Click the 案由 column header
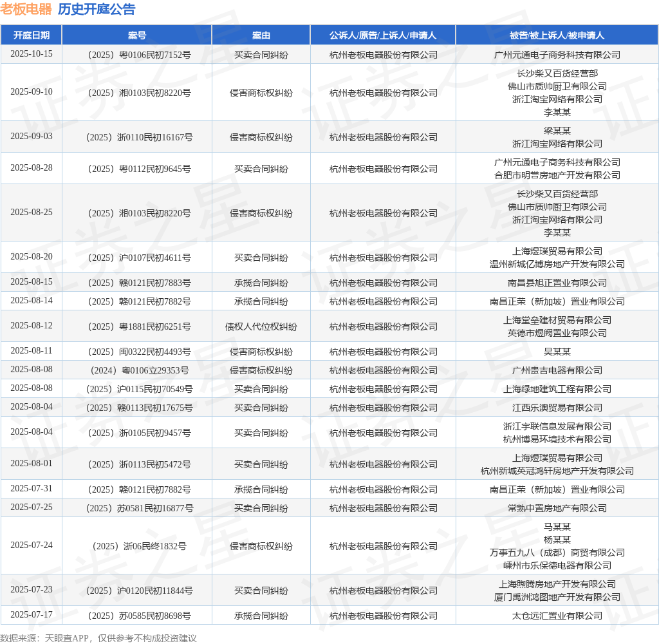The height and width of the screenshot is (644, 659). click(261, 35)
